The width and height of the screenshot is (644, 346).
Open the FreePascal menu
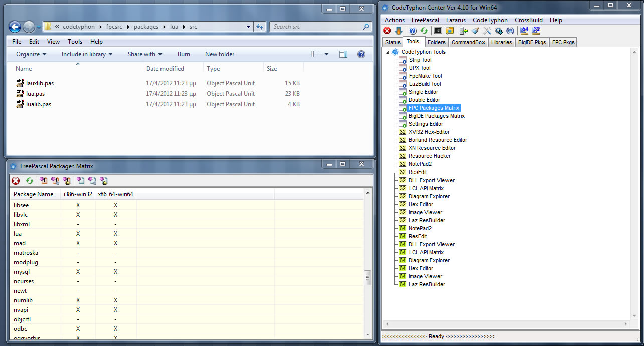(425, 20)
